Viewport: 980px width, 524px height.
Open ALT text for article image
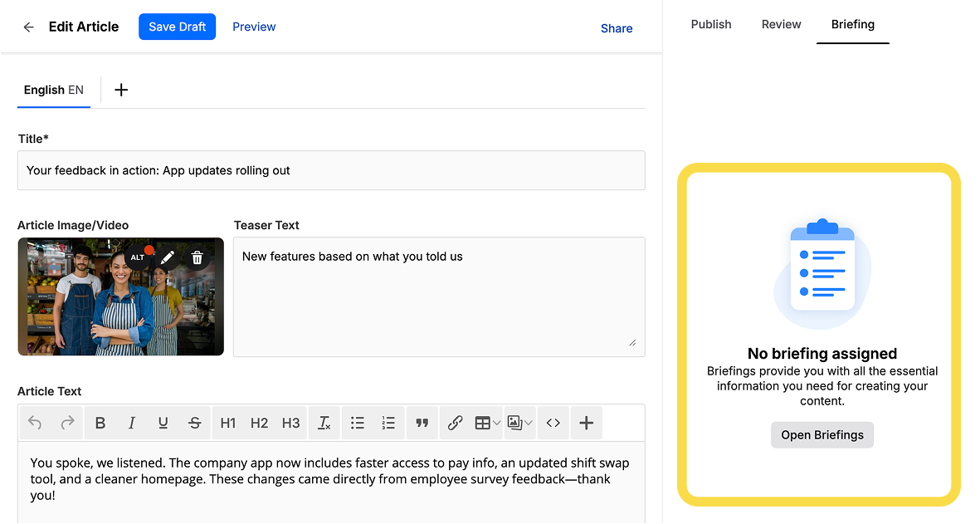coord(138,257)
